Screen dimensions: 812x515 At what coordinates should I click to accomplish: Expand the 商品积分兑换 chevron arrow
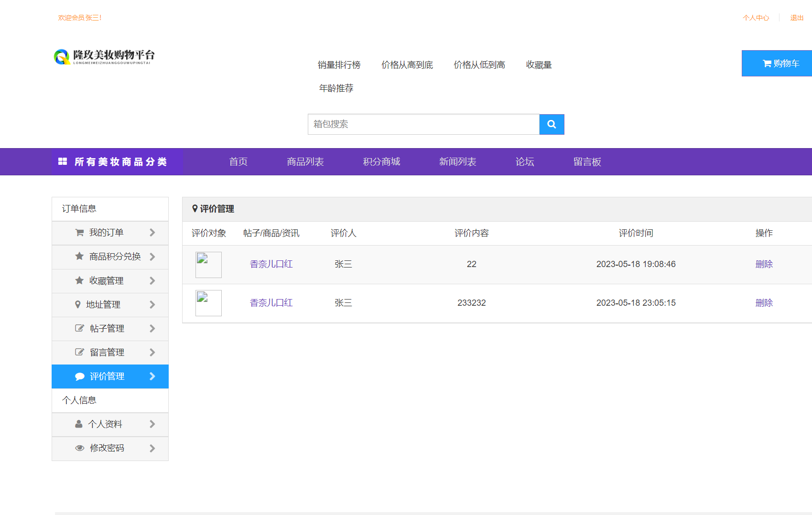click(x=152, y=257)
